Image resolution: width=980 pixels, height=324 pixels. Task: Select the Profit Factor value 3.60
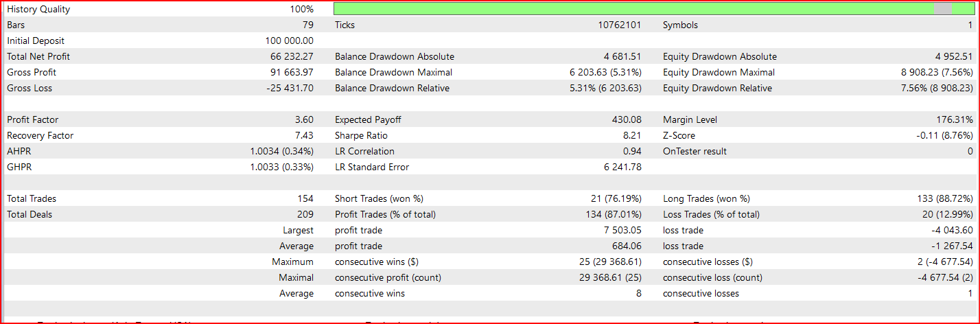pyautogui.click(x=304, y=120)
